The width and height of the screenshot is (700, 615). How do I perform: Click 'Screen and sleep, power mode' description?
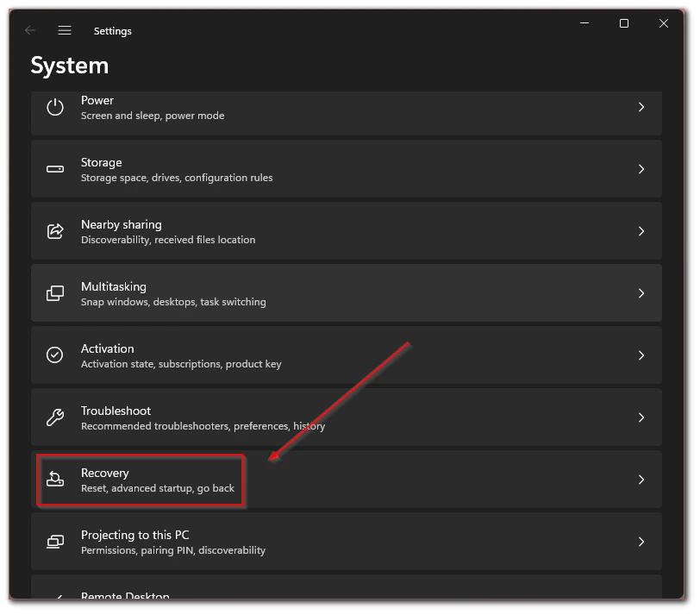coord(153,116)
